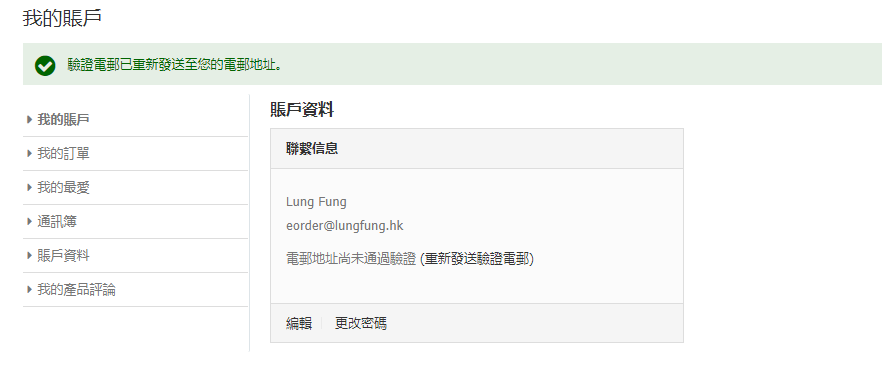Go to 我的最愛 page

click(x=63, y=188)
